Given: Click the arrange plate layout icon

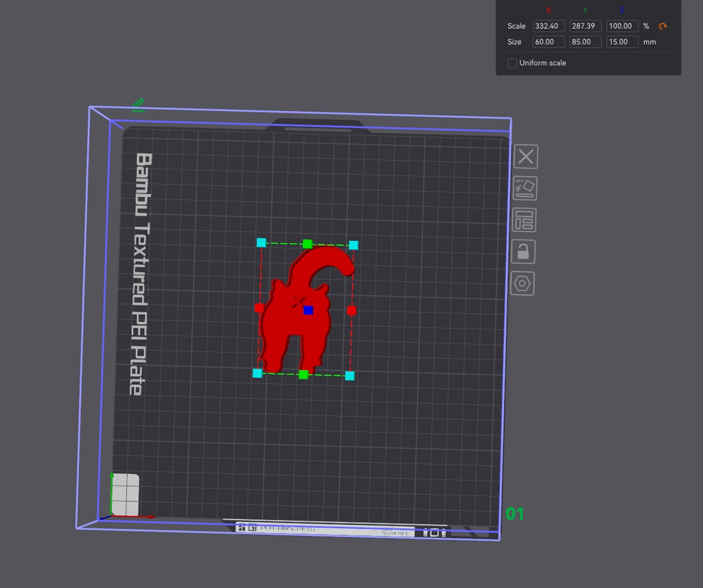Looking at the screenshot, I should coord(524,220).
